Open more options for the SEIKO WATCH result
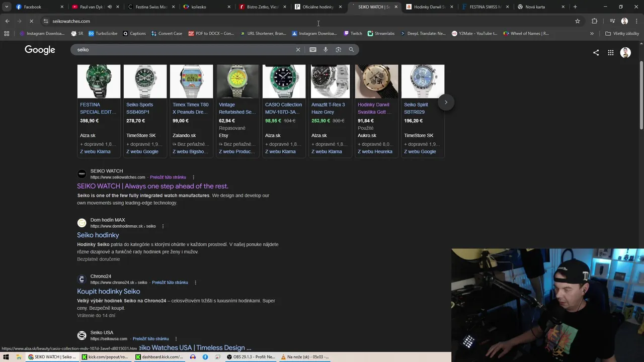Image resolution: width=644 pixels, height=362 pixels. point(193,177)
